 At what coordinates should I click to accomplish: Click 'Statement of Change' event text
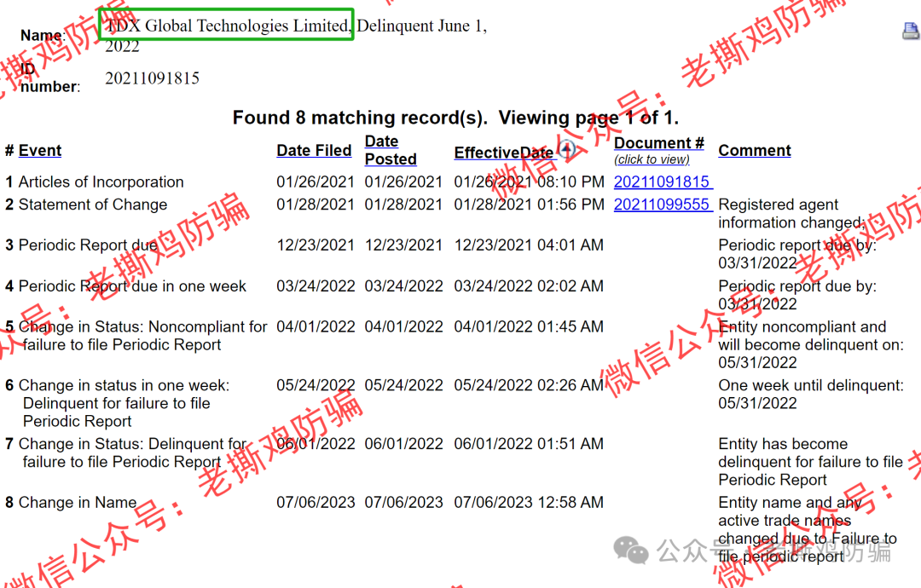(x=93, y=205)
